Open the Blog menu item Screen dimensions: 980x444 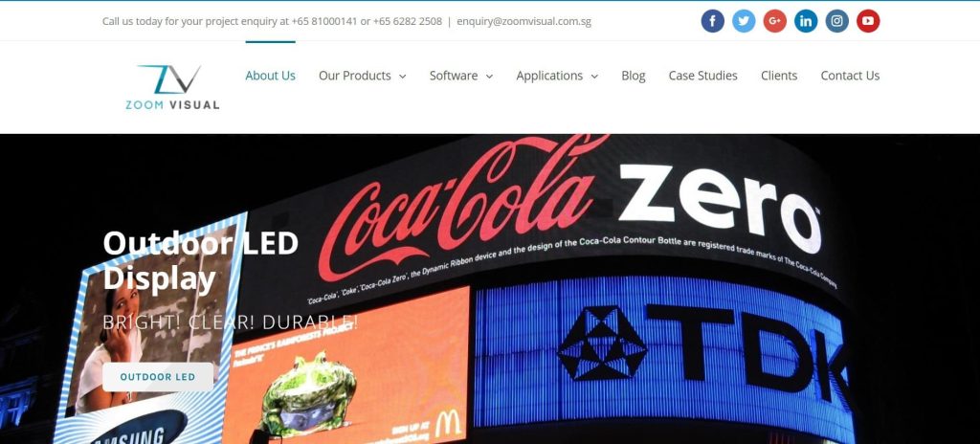[634, 76]
